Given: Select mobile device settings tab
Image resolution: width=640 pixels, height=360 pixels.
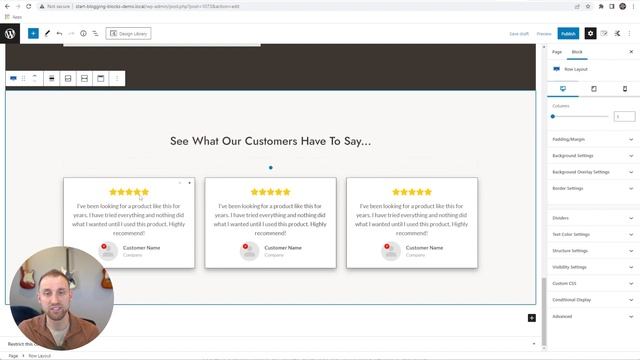Looking at the screenshot, I should click(624, 89).
